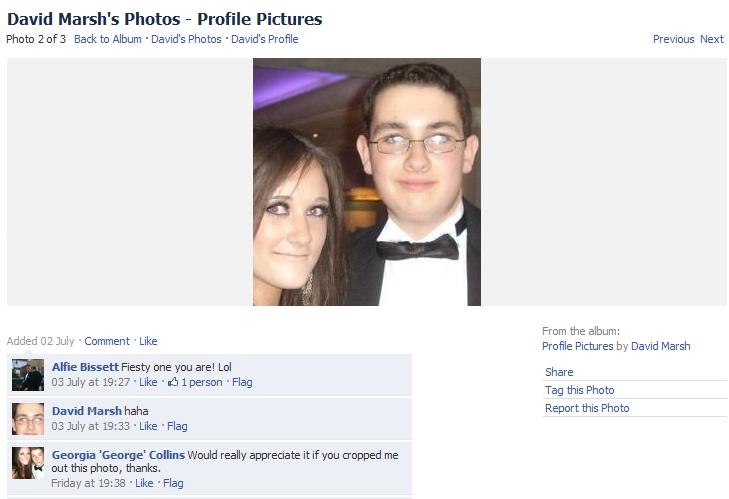Image resolution: width=729 pixels, height=499 pixels.
Task: Click Back to Album link
Action: [x=108, y=39]
